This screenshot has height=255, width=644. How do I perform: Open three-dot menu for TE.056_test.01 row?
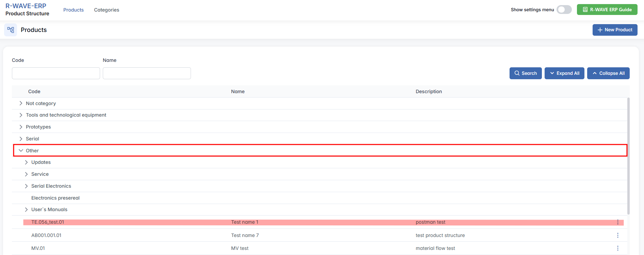click(x=617, y=222)
